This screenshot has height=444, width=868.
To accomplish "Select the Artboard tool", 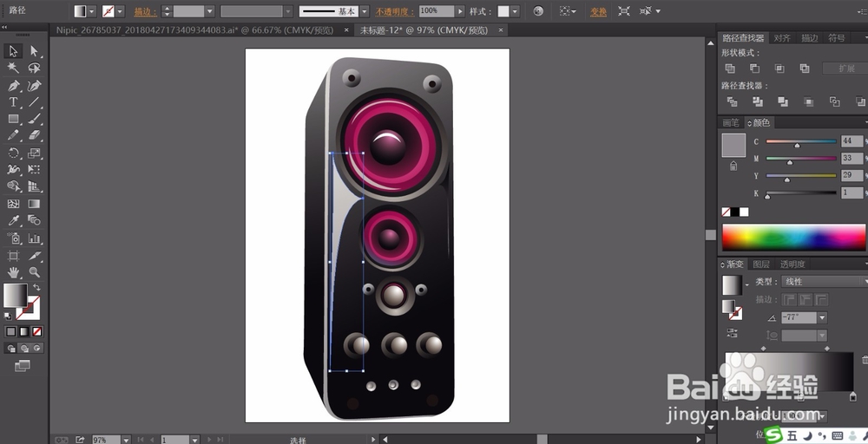I will point(13,256).
